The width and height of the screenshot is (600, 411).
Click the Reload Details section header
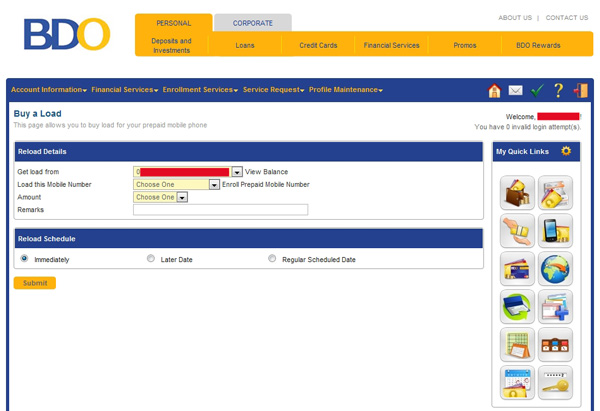point(249,152)
